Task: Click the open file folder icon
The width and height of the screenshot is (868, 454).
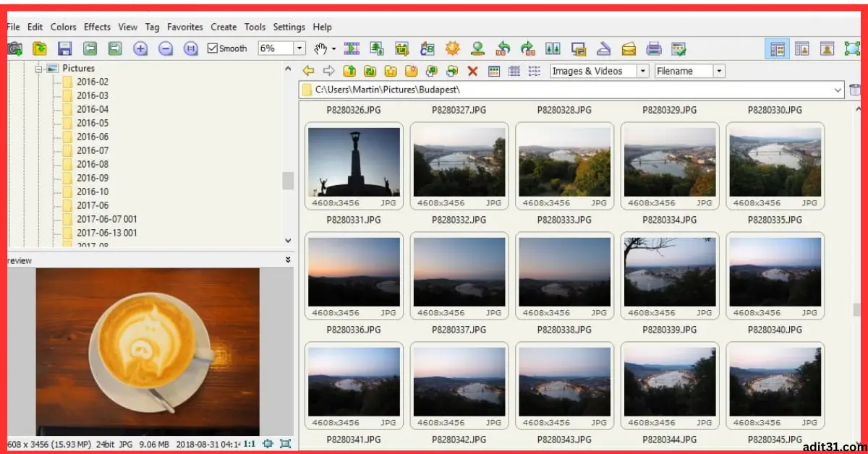Action: coord(41,48)
